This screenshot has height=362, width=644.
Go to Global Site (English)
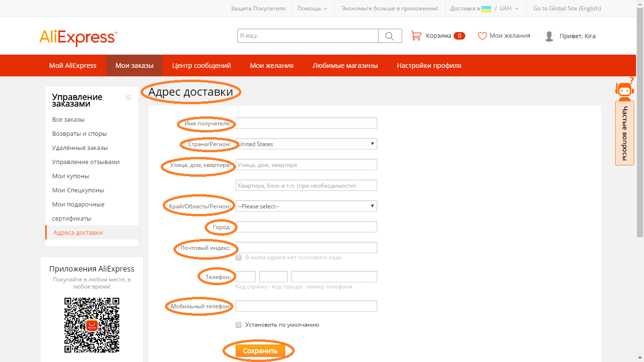[x=567, y=8]
